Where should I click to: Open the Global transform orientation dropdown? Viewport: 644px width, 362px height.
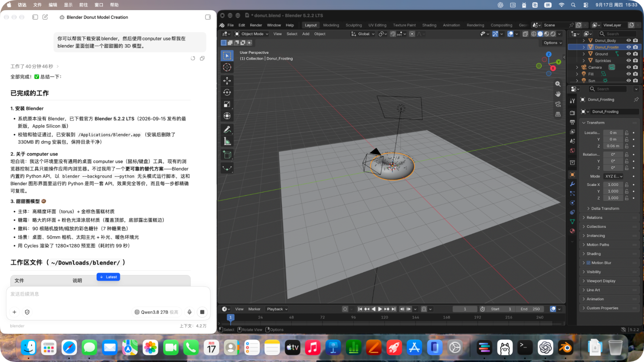(363, 34)
